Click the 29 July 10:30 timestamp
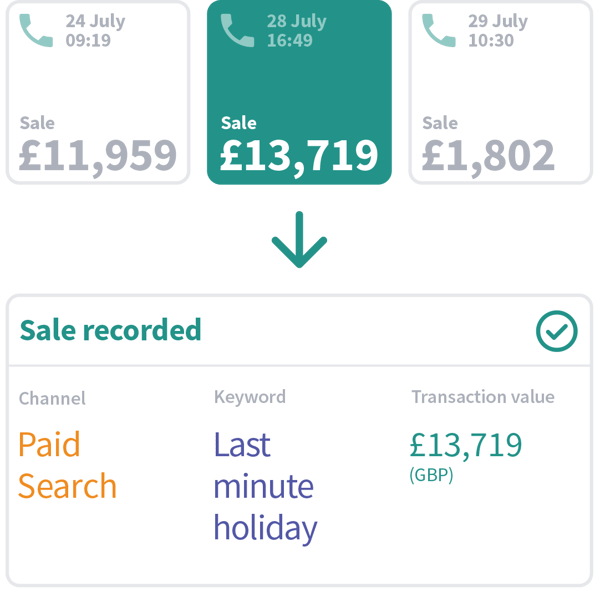The image size is (600, 592). point(496,31)
